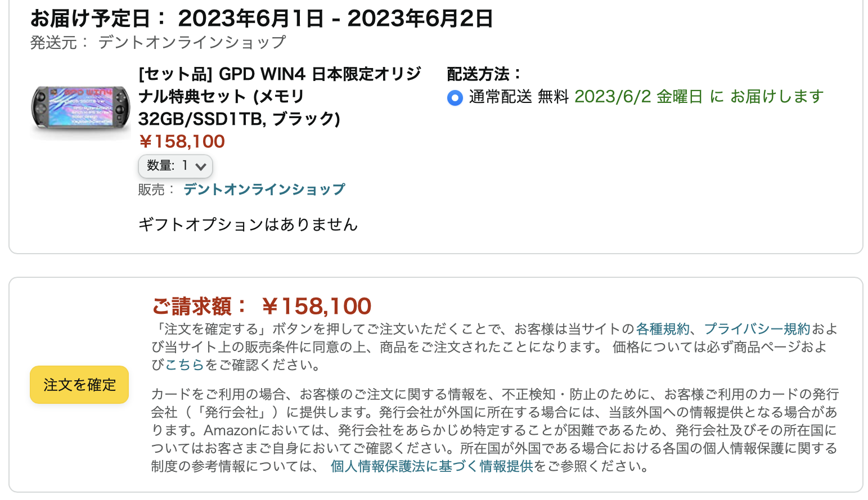
Task: Click the GPD WIN4 product title
Action: click(279, 96)
